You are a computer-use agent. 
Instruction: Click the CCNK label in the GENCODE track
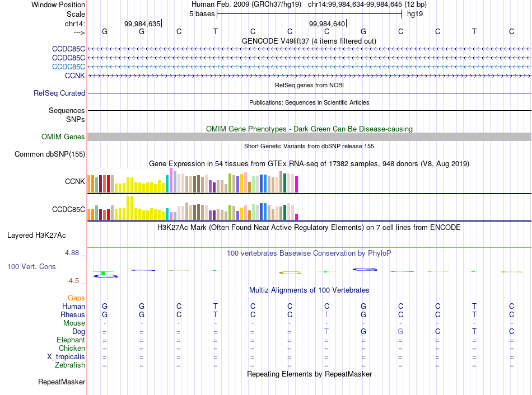75,76
